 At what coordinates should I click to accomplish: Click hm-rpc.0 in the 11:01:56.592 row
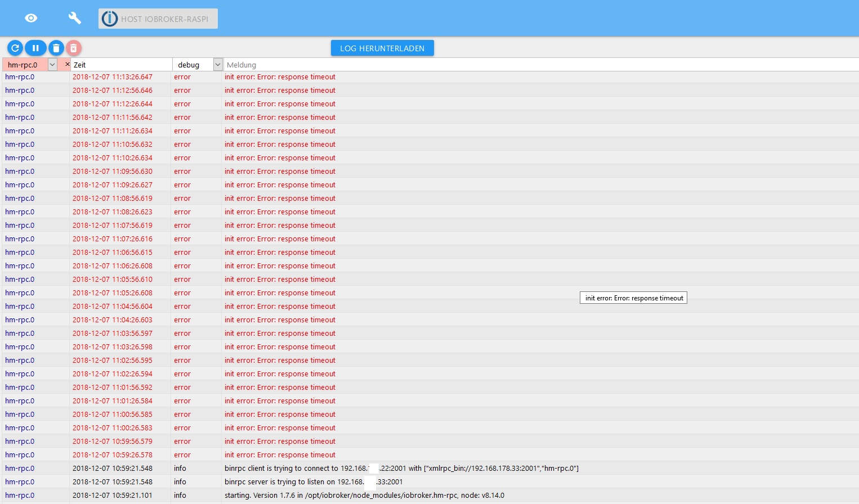20,388
